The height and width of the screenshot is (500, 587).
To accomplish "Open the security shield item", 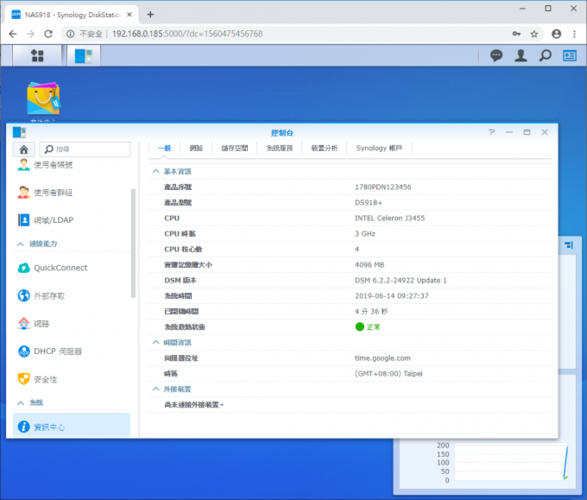I will 71,379.
